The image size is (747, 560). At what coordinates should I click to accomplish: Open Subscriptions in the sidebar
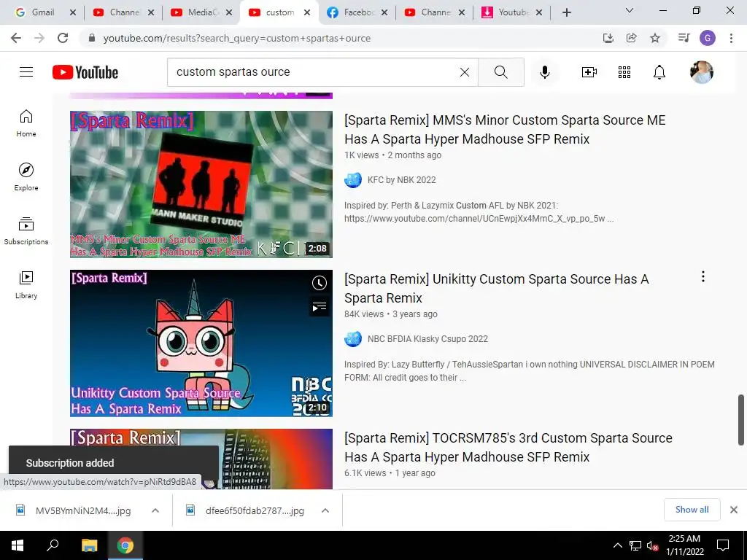(26, 231)
